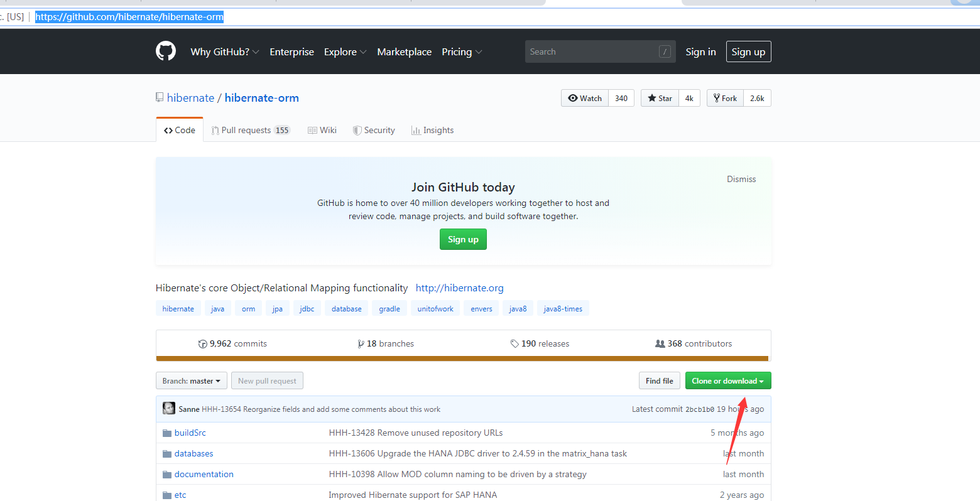980x501 pixels.
Task: Open the 4k stargazers count
Action: click(x=689, y=98)
